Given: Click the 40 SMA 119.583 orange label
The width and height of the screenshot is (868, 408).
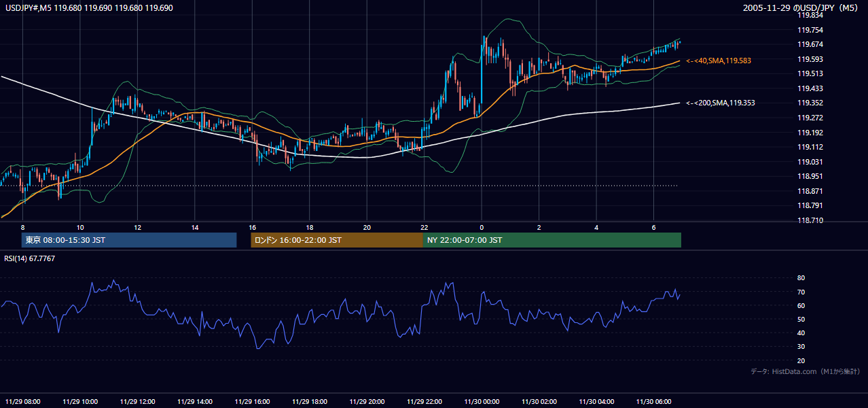Looking at the screenshot, I should (x=718, y=61).
